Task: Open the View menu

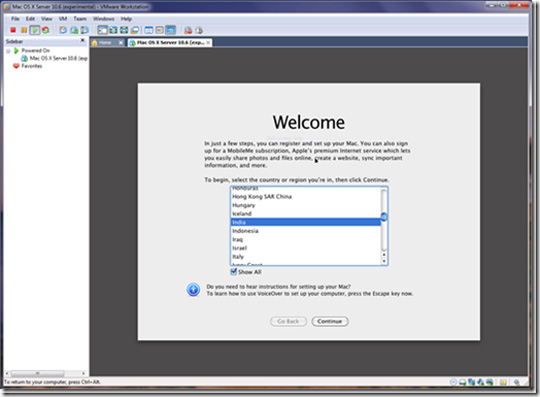Action: coord(46,19)
